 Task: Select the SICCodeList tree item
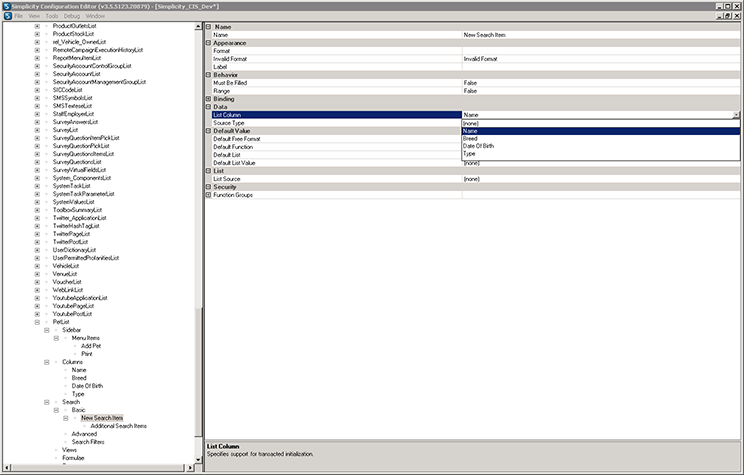[x=67, y=90]
